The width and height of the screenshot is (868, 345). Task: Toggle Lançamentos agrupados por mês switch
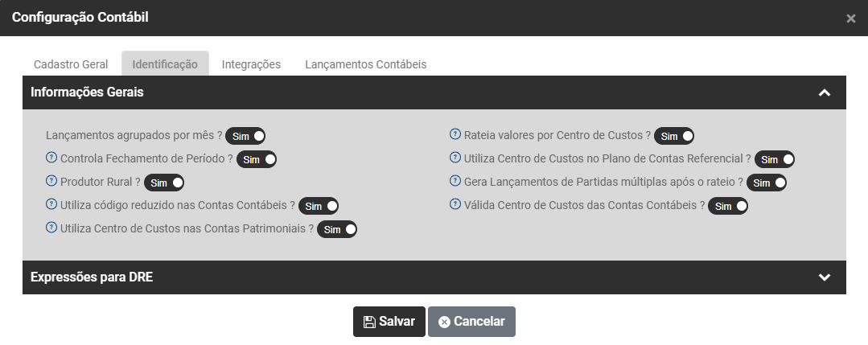245,136
